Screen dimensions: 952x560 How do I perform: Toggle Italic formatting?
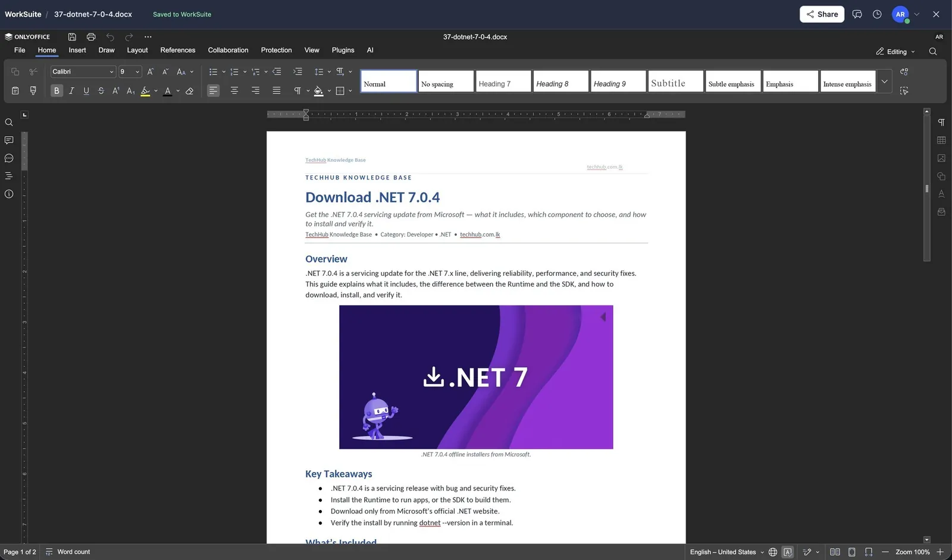(71, 91)
